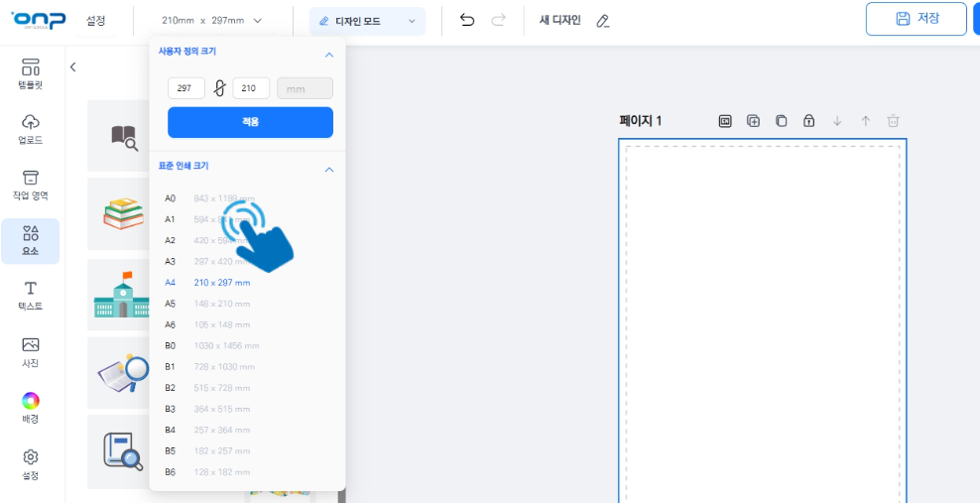Toggle the page lock icon for 페이지 1

tap(808, 121)
